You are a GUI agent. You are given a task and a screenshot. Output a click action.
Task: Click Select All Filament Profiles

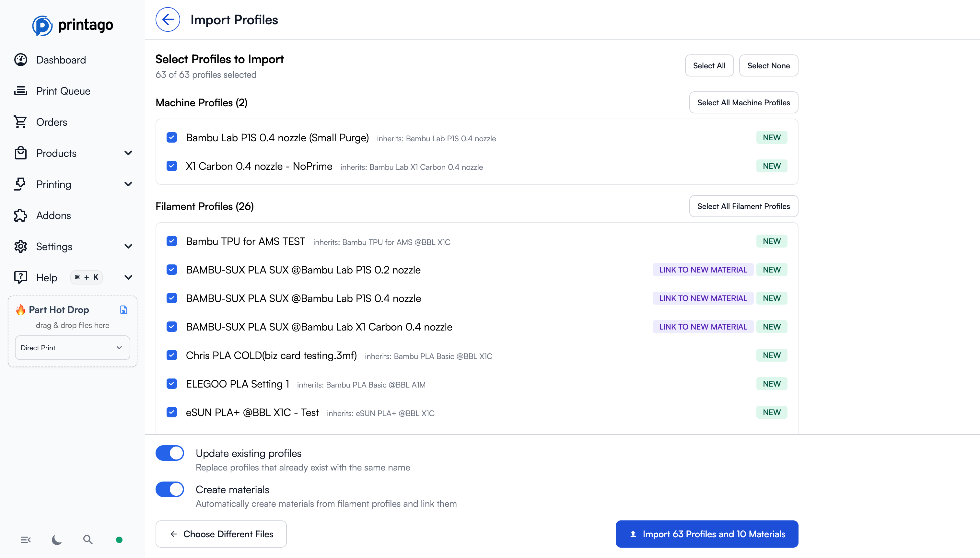pyautogui.click(x=743, y=206)
